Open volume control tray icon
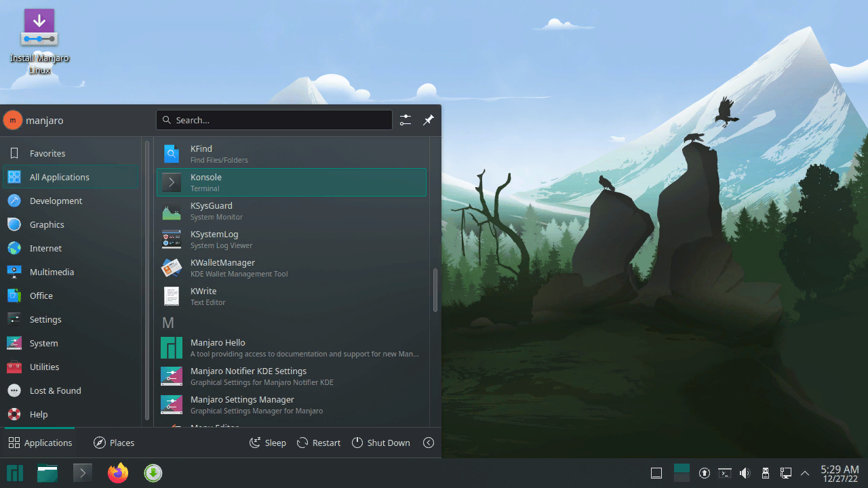The height and width of the screenshot is (488, 868). pos(745,473)
